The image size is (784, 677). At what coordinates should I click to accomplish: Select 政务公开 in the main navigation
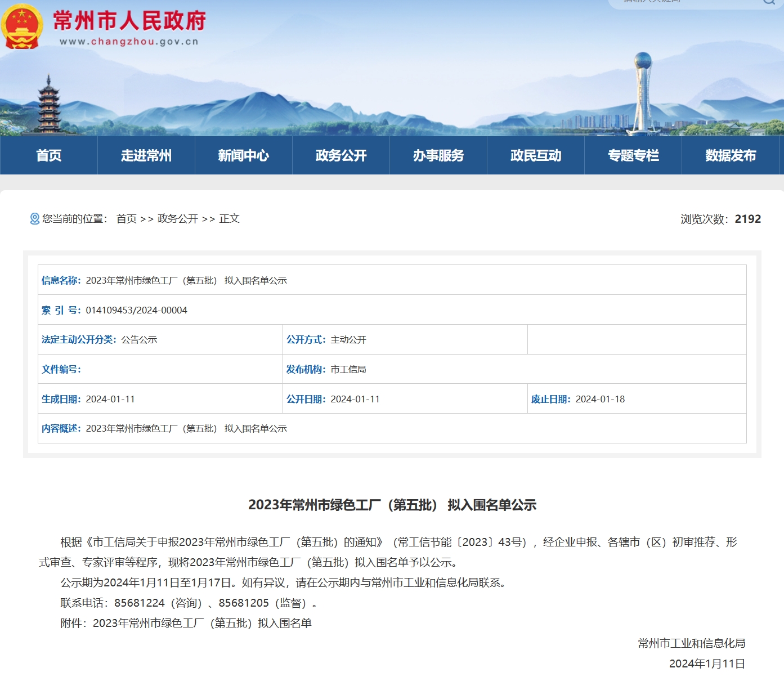(x=341, y=155)
